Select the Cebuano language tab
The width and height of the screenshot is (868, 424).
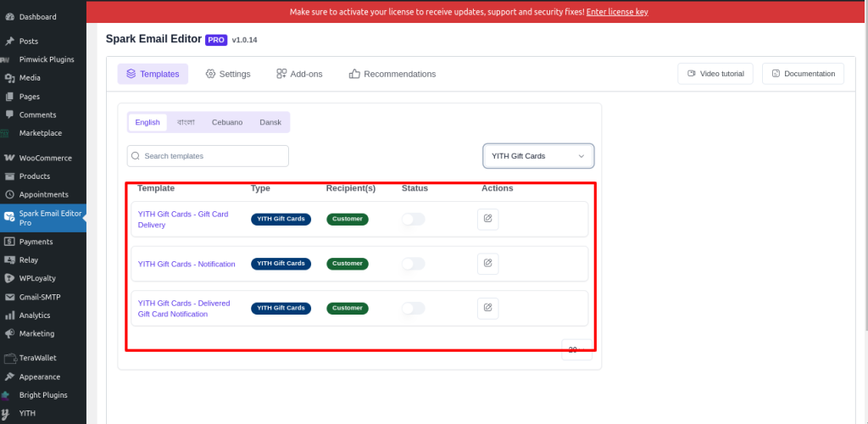pos(227,122)
